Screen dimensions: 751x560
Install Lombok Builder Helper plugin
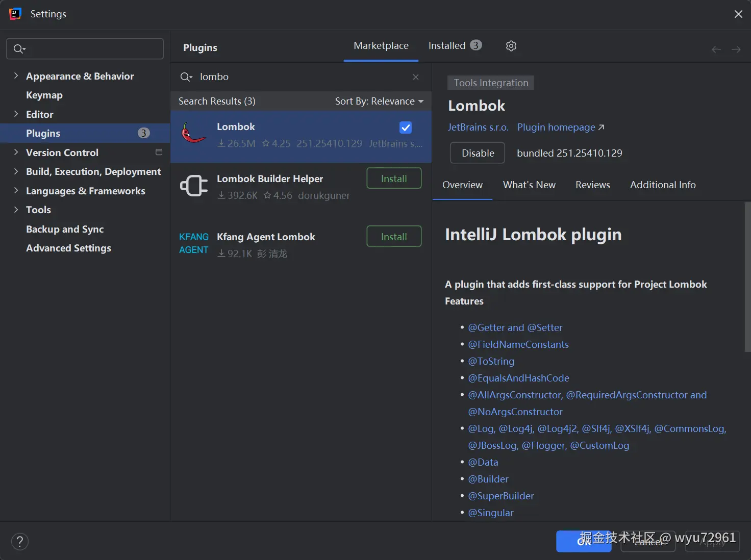tap(394, 179)
